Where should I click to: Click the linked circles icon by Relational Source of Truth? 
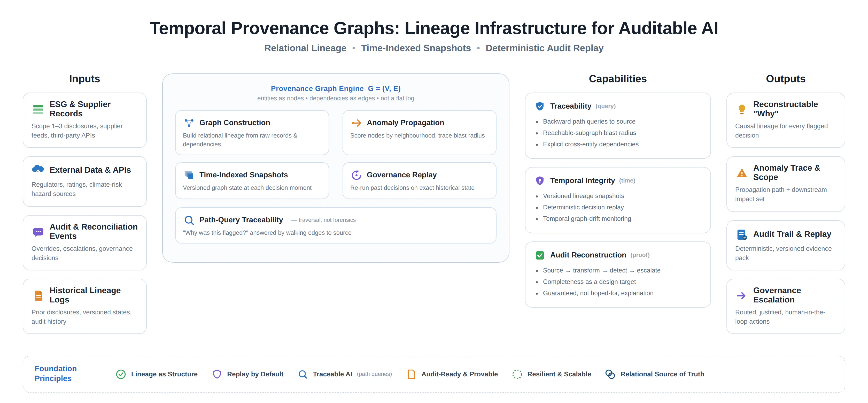pyautogui.click(x=610, y=374)
